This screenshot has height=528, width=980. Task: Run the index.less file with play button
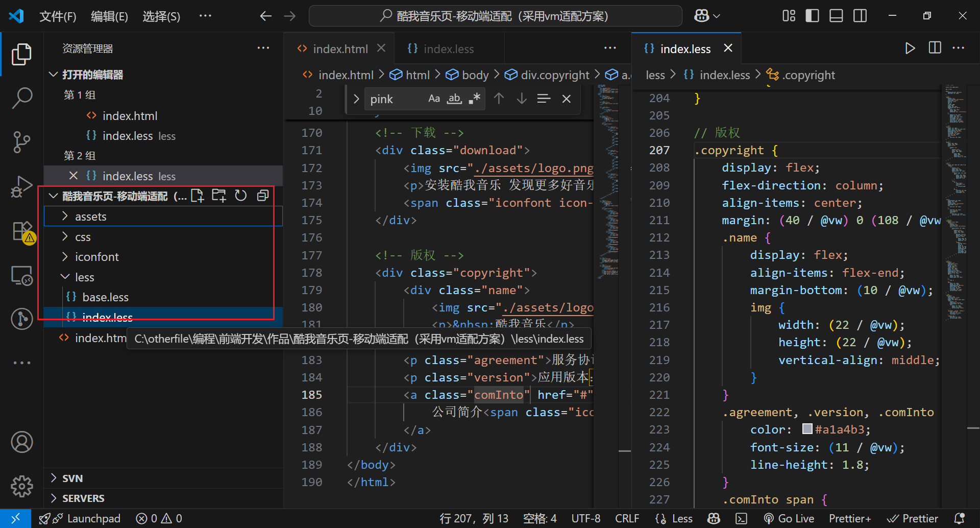910,49
